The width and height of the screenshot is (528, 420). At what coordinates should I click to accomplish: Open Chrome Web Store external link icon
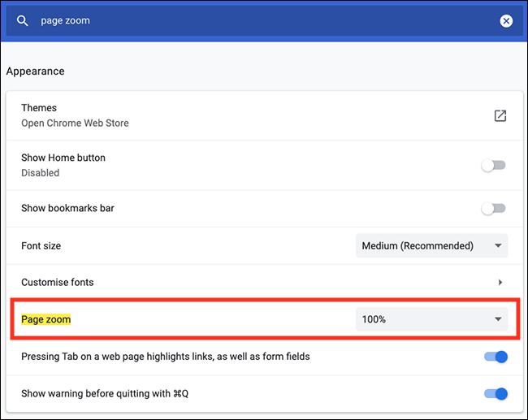[500, 115]
